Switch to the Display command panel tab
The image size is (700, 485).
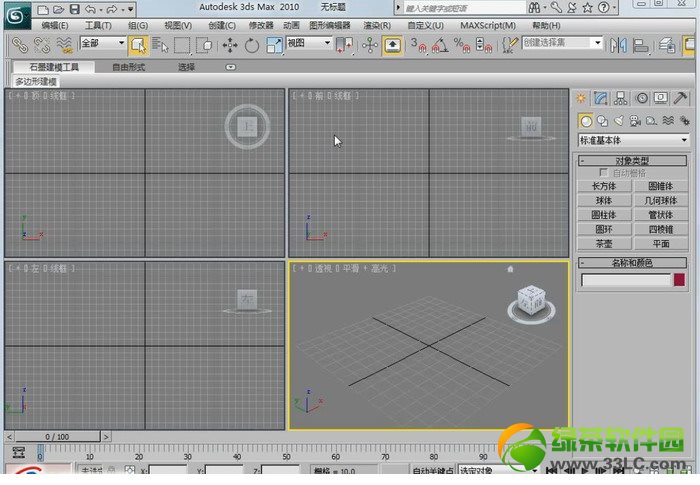(x=661, y=98)
